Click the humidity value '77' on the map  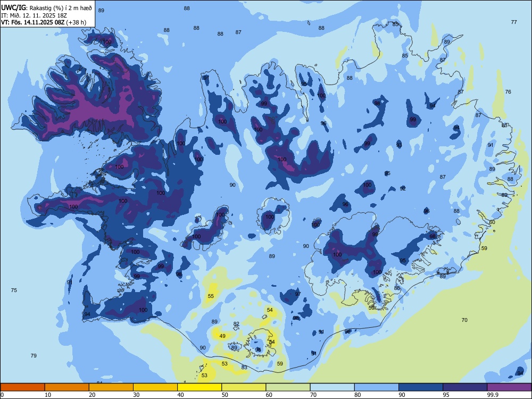point(514,22)
